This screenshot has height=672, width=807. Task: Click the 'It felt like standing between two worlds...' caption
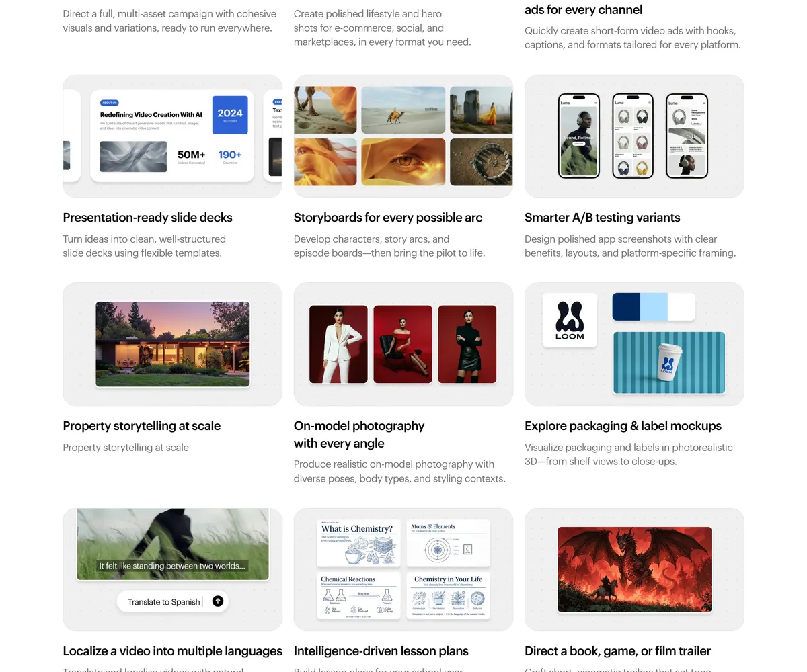click(x=172, y=566)
